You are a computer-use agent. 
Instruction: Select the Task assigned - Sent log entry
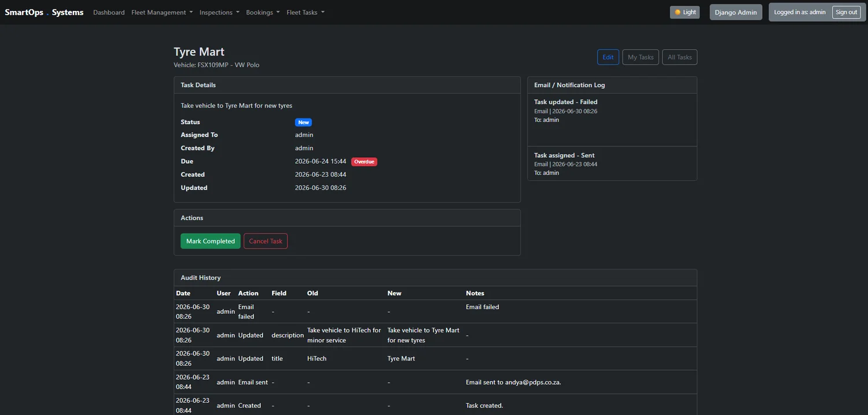(x=612, y=164)
